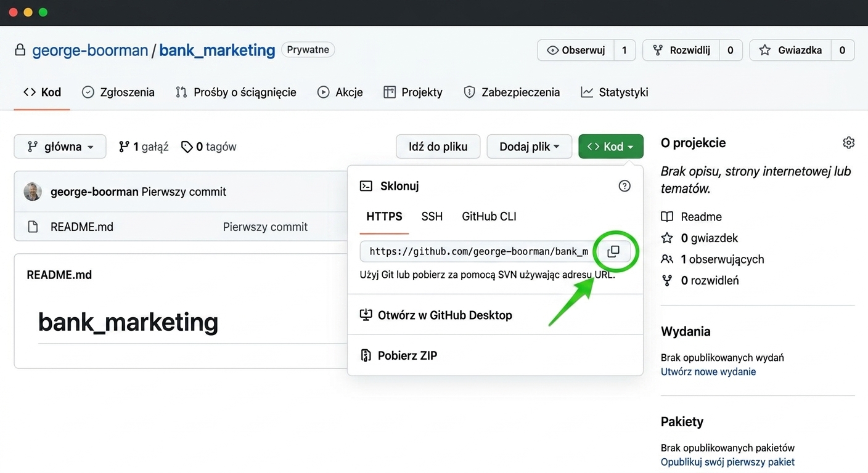Click the Opublikuj swój pierwszy pakiet link
Viewport: 868px width, 473px height.
[x=727, y=462]
